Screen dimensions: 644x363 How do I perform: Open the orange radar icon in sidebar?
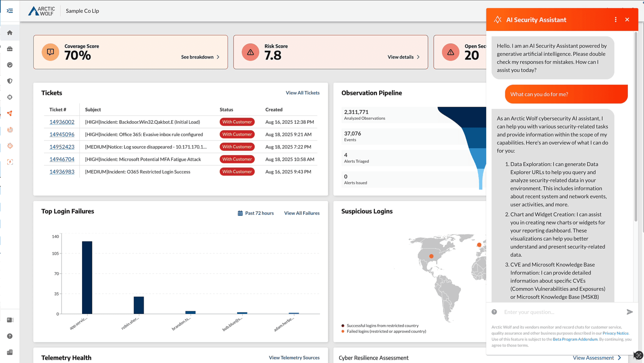tap(10, 129)
